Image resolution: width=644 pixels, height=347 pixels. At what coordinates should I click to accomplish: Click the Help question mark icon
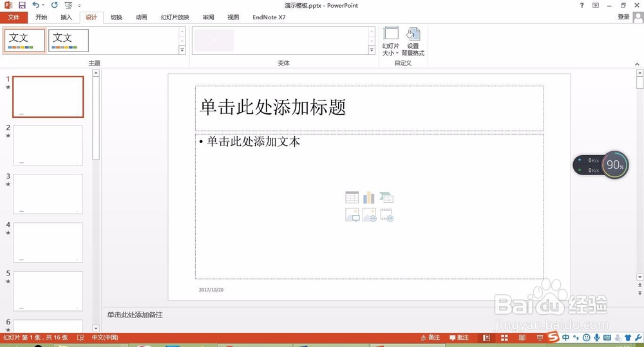(582, 5)
